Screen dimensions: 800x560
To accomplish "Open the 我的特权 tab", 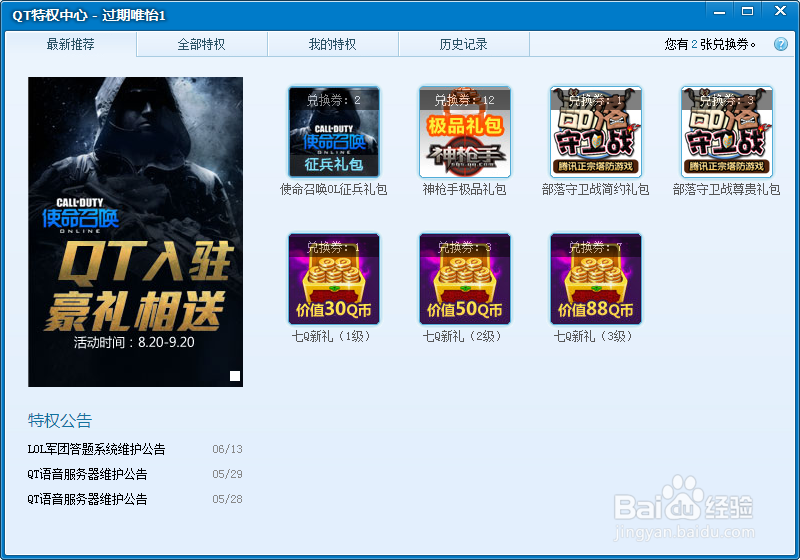I will pos(333,44).
